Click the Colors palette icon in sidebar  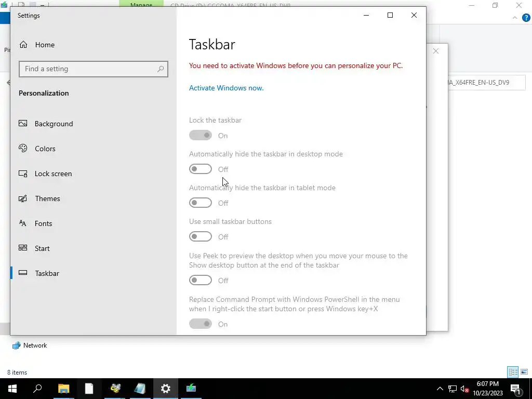click(x=23, y=148)
